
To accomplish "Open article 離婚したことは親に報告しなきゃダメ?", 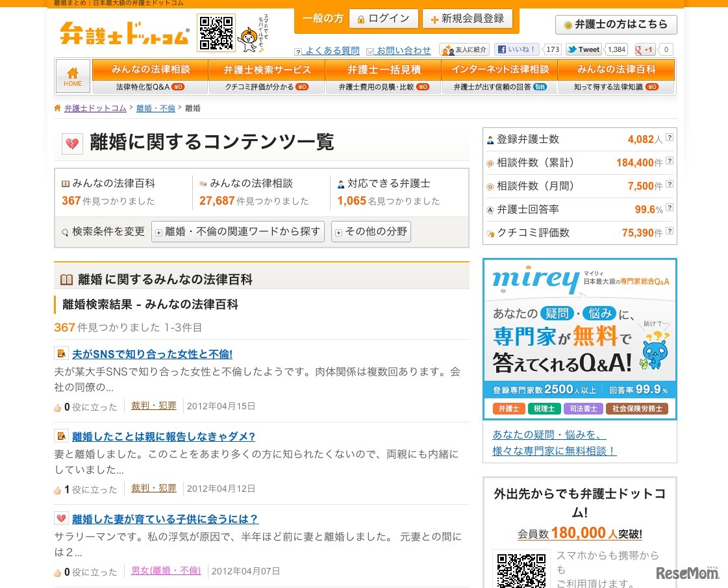I will pos(164,437).
